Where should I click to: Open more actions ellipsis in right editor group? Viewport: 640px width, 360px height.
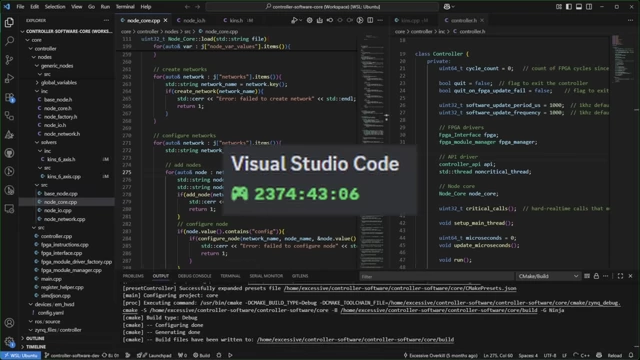[x=630, y=20]
